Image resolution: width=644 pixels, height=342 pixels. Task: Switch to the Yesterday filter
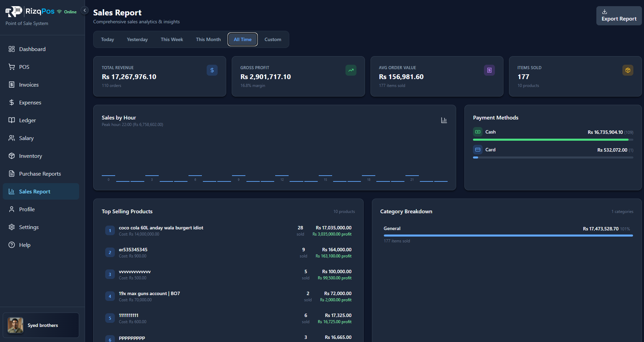click(x=137, y=39)
